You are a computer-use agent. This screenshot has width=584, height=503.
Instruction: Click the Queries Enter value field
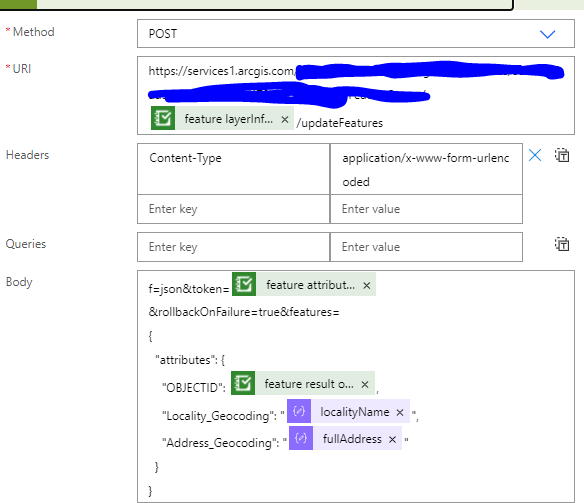coord(426,247)
